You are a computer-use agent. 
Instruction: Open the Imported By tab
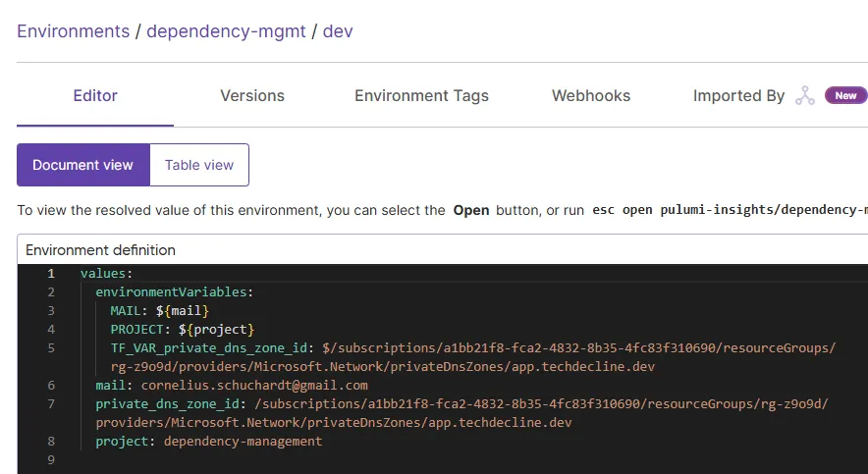coord(738,96)
